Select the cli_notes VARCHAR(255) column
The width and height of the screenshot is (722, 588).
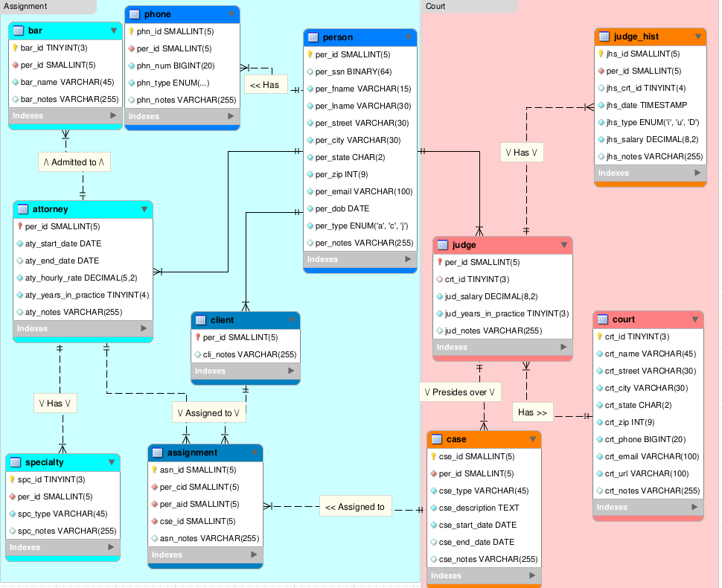pos(246,354)
